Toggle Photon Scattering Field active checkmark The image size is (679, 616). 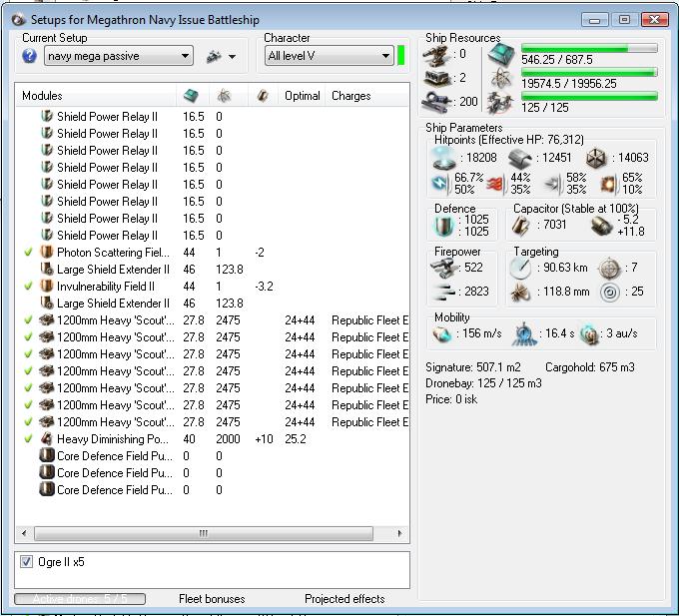click(29, 252)
